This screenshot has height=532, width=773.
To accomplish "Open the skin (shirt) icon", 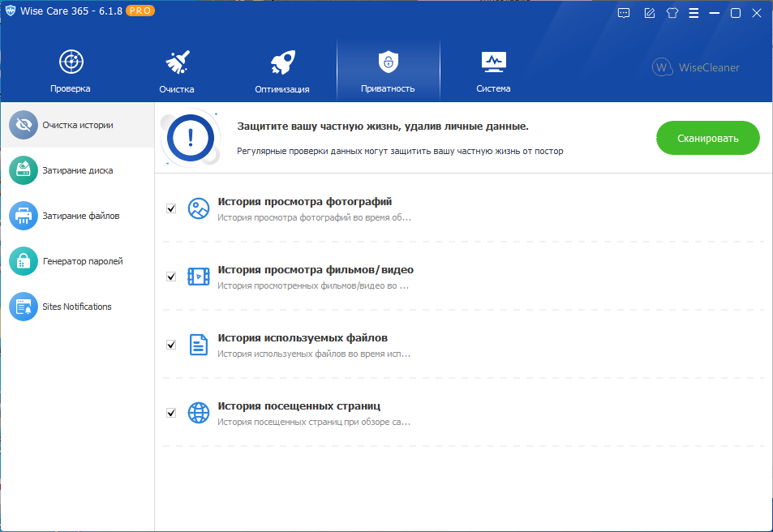I will click(x=672, y=13).
